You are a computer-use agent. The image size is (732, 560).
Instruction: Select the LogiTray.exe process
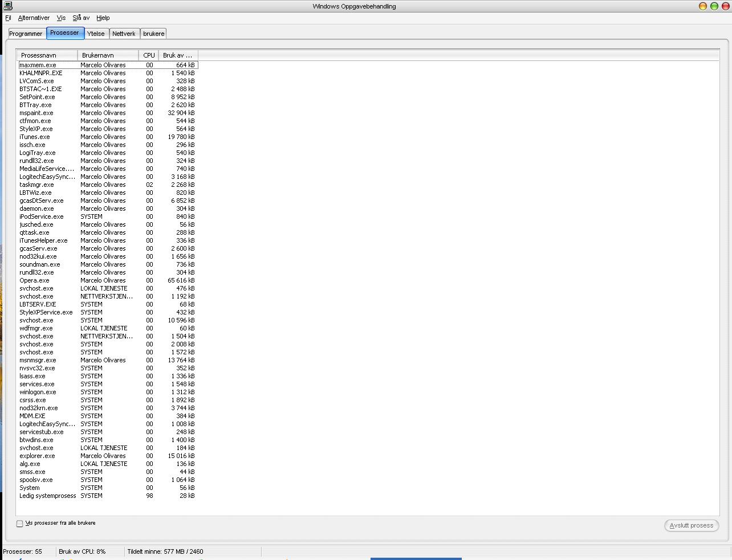(108, 153)
